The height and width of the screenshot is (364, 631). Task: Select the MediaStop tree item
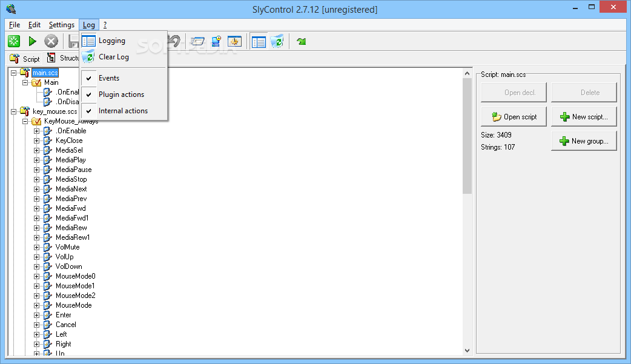pos(71,179)
